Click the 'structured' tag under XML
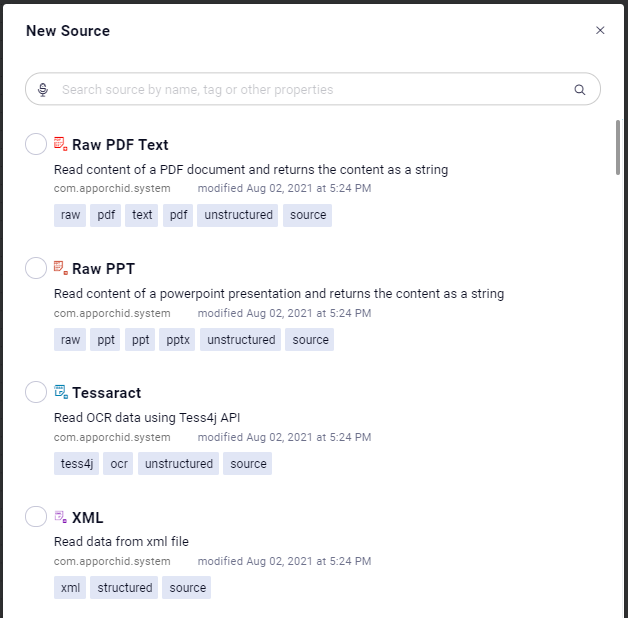 tap(125, 587)
